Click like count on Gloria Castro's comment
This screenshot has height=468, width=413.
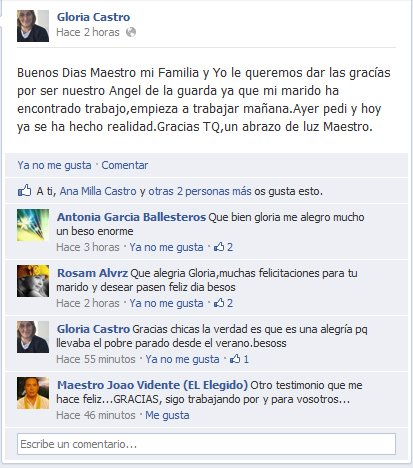point(239,359)
